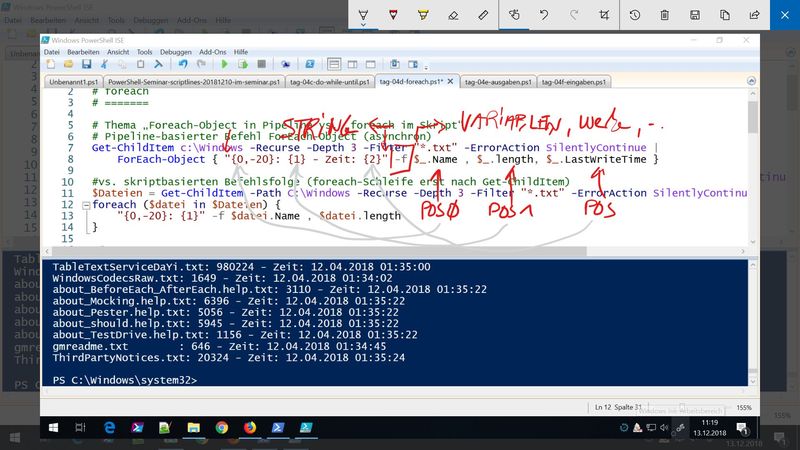Viewport: 800px width, 450px height.
Task: Collapse the foreach block on line 12
Action: [x=86, y=205]
